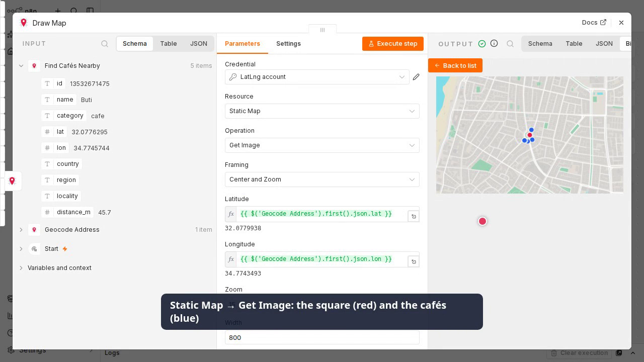The height and width of the screenshot is (362, 644).
Task: Open the Credential dropdown
Action: point(317,77)
